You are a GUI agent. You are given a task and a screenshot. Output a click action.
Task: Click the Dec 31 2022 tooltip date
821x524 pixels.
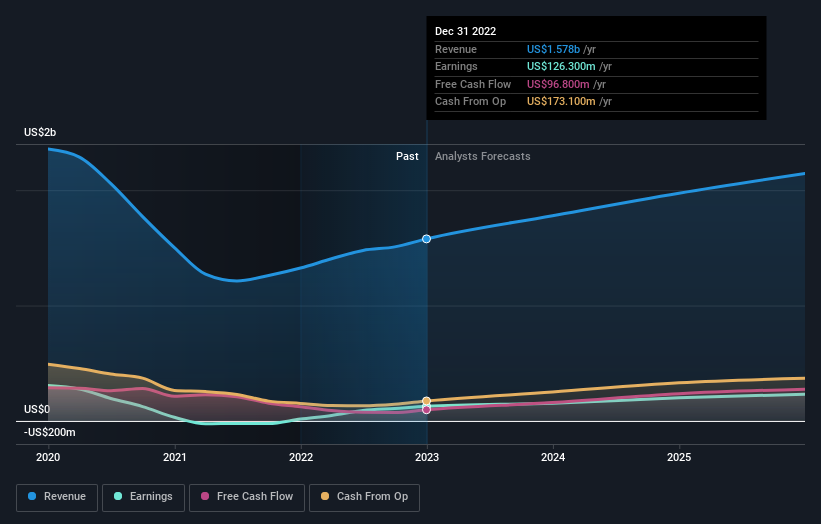tap(465, 31)
